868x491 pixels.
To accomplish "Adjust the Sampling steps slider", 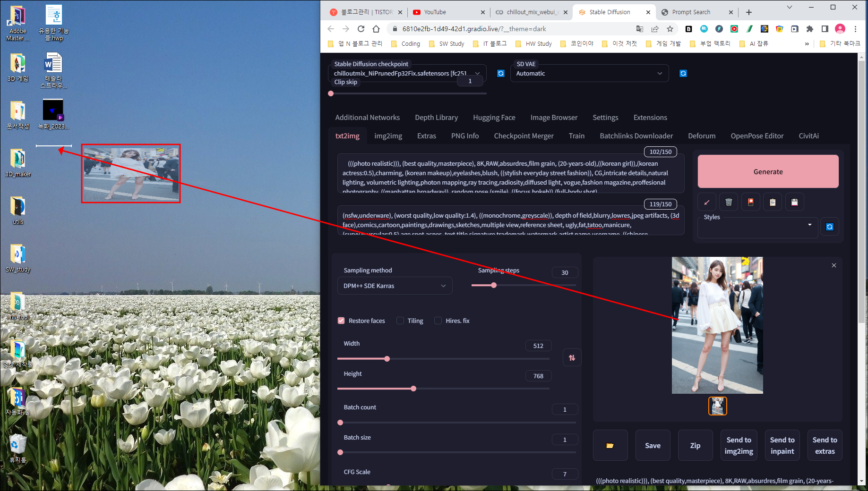I will pyautogui.click(x=494, y=285).
